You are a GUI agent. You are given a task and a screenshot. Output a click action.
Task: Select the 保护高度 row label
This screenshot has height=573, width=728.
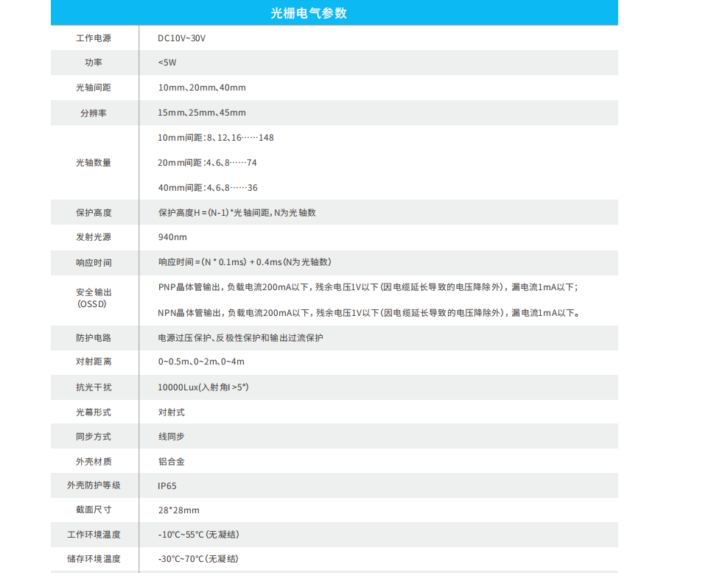[x=94, y=213]
